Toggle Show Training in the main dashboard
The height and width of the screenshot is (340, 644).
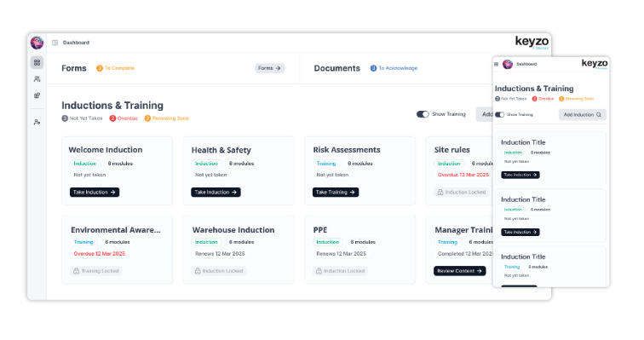tap(423, 114)
